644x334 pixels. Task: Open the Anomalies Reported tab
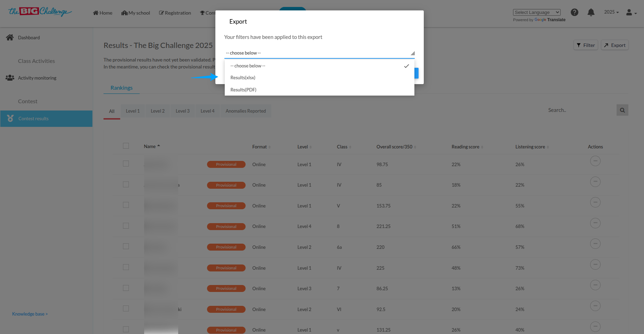tap(246, 111)
